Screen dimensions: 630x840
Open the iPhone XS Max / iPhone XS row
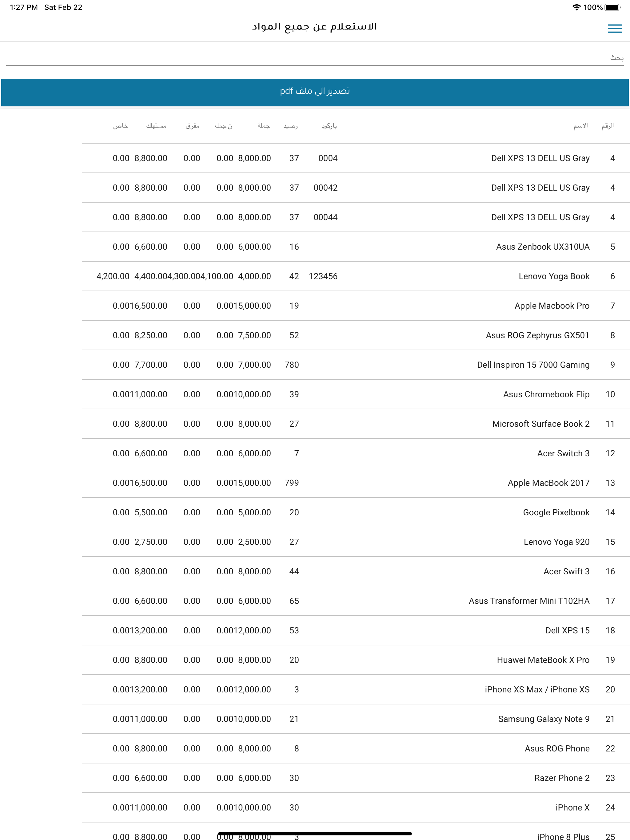point(356,690)
